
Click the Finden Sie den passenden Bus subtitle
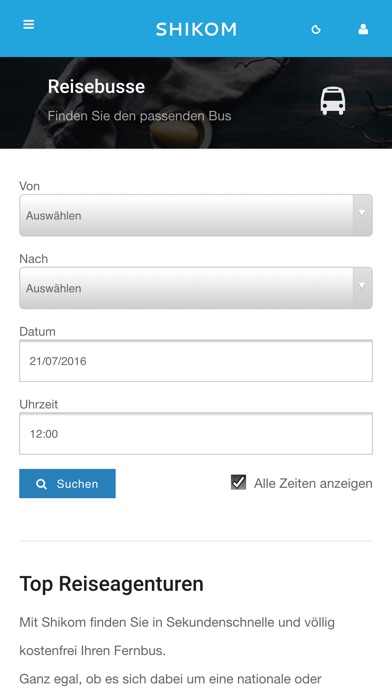139,116
